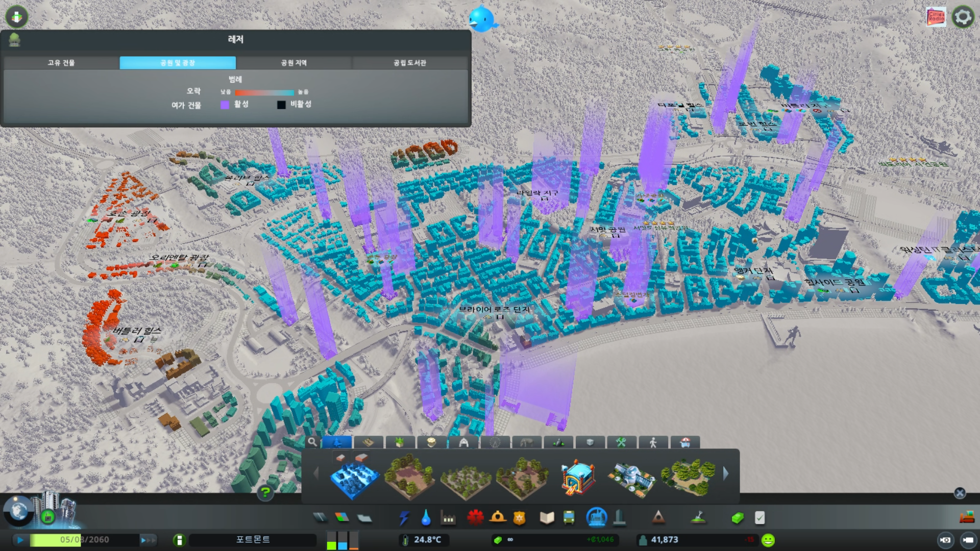The width and height of the screenshot is (980, 551).
Task: Click the RCI demand bars indicator
Action: point(342,540)
